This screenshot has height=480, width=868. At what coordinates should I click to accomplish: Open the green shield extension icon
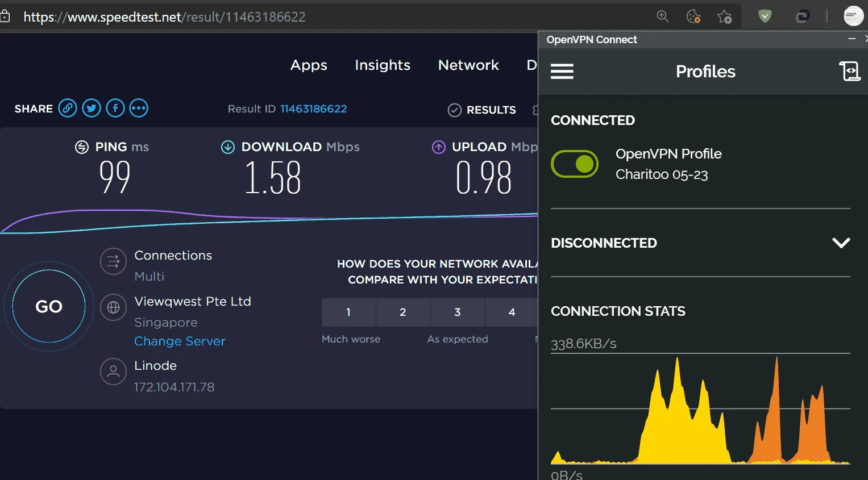pos(765,16)
